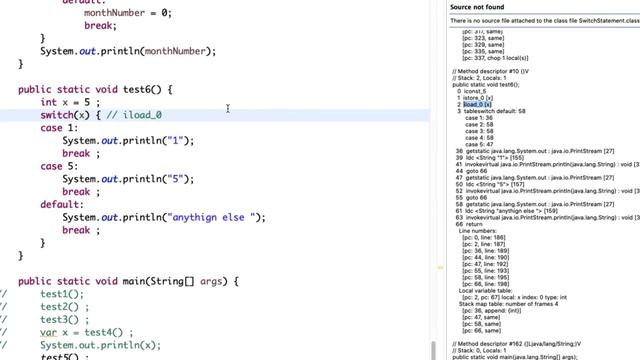The height and width of the screenshot is (360, 640).
Task: Click '// Method descriptor #162' comment
Action: coord(516,344)
